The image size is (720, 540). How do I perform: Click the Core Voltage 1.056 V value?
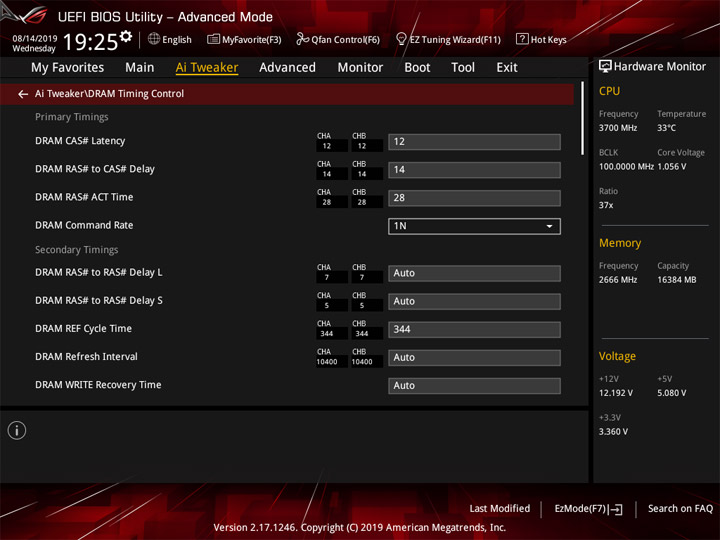[672, 167]
